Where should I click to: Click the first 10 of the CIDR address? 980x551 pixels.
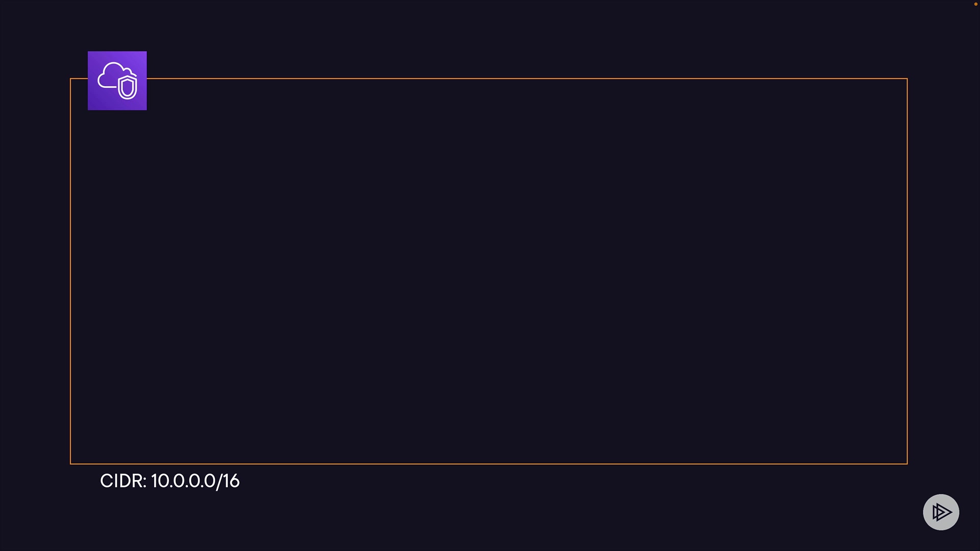pyautogui.click(x=158, y=481)
